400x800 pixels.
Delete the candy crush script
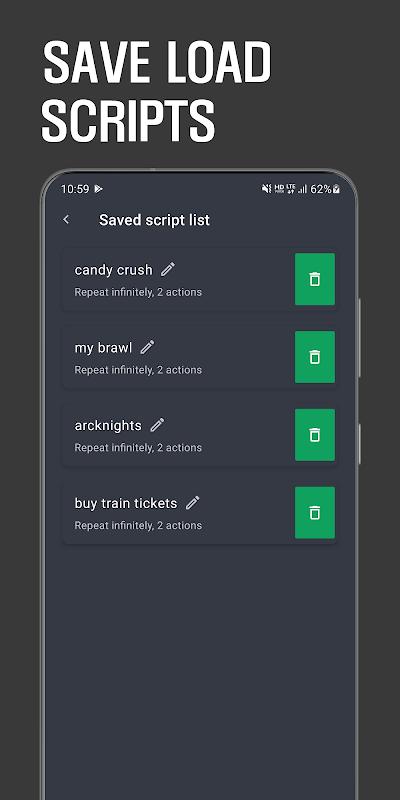point(315,279)
